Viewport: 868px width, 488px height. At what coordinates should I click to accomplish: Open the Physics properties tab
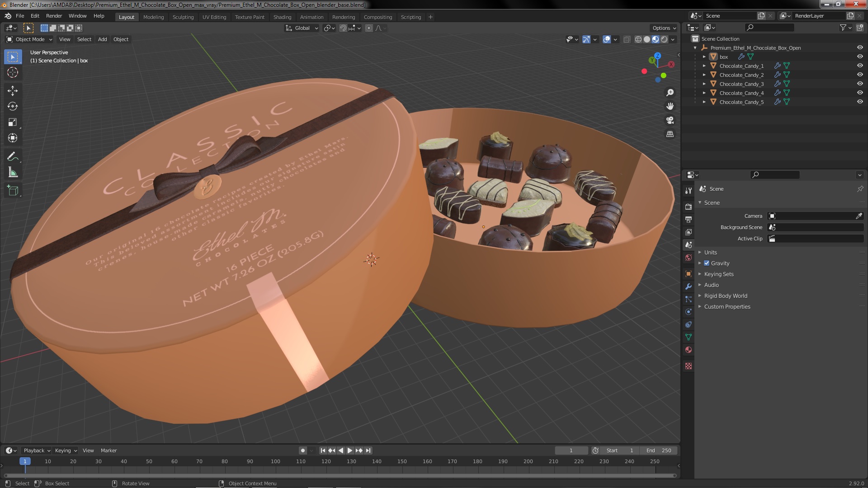click(689, 312)
